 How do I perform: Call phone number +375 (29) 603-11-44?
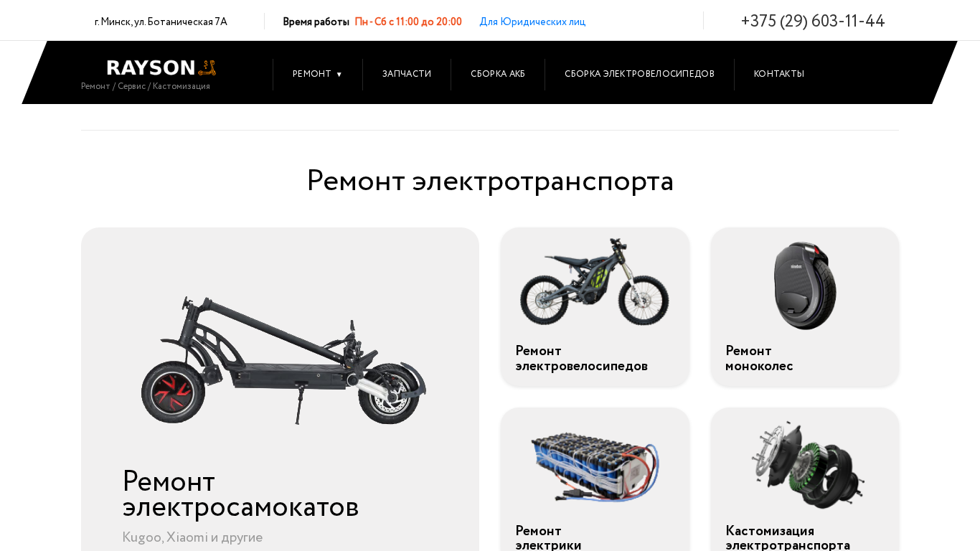(813, 21)
